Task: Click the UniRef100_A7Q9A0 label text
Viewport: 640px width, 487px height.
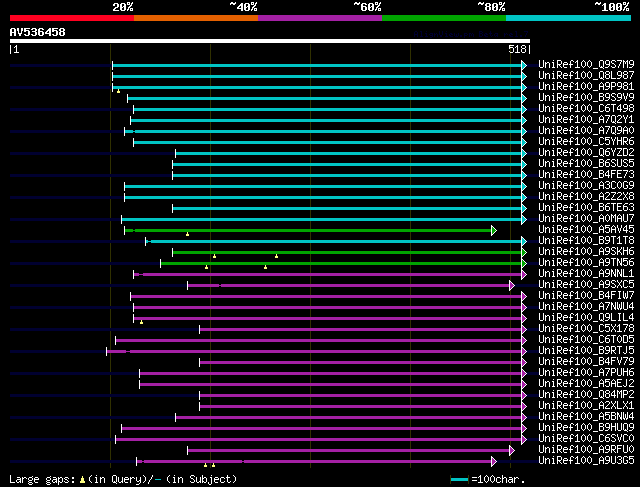Action: 586,131
